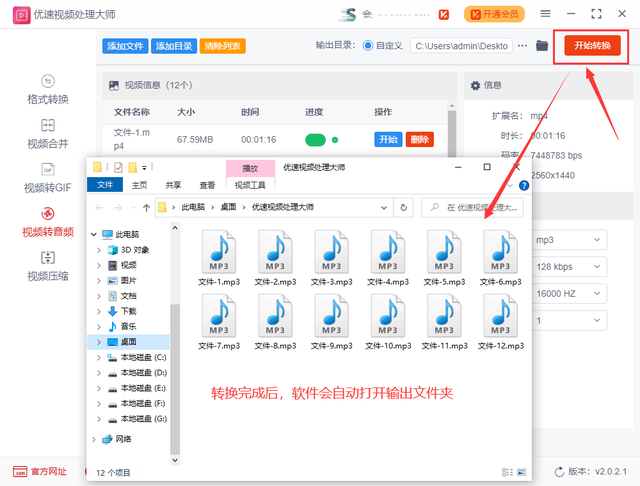This screenshot has width=640, height=486.
Task: Expand address bar history dropdown in Explorer
Action: 384,208
